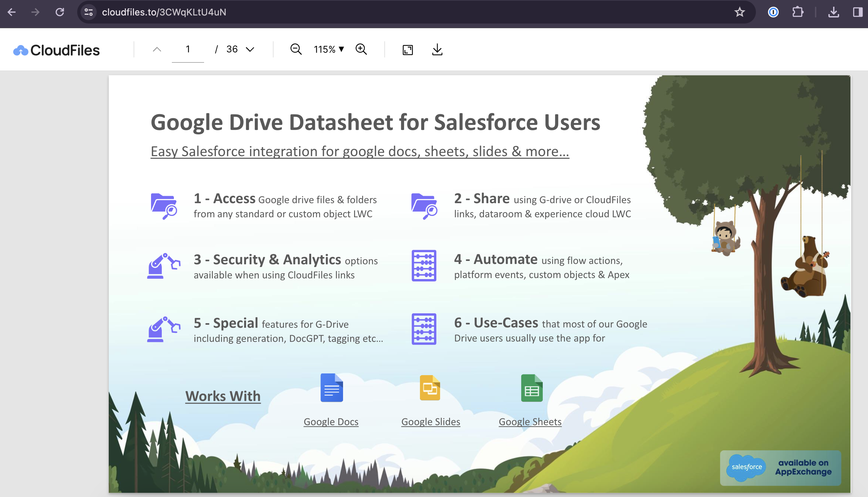Expand the page selection dropdown

pos(250,49)
